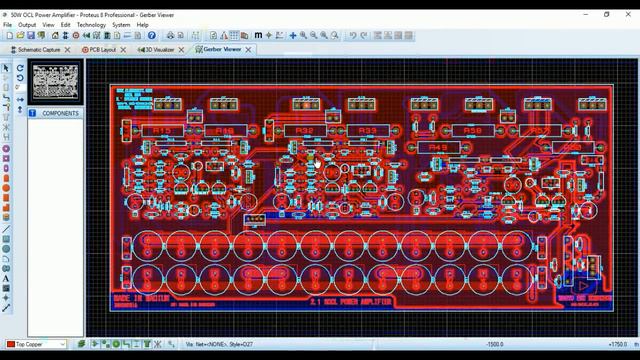Open a project with the folder icon
The image size is (640, 360).
20,36
